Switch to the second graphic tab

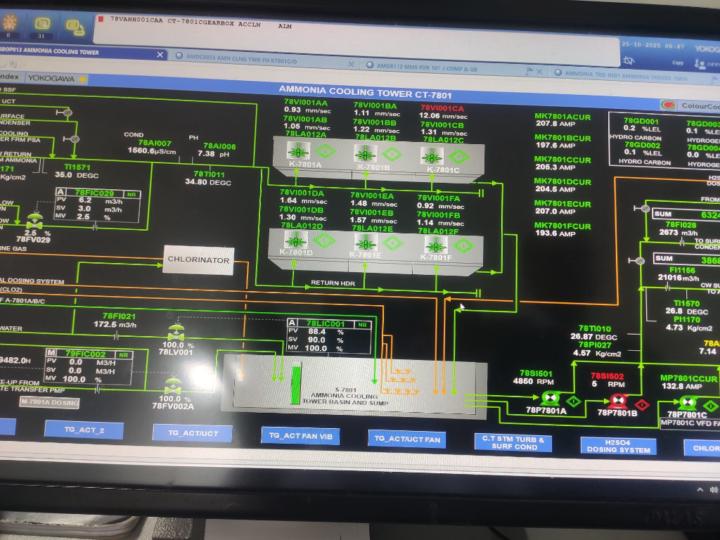(264, 60)
